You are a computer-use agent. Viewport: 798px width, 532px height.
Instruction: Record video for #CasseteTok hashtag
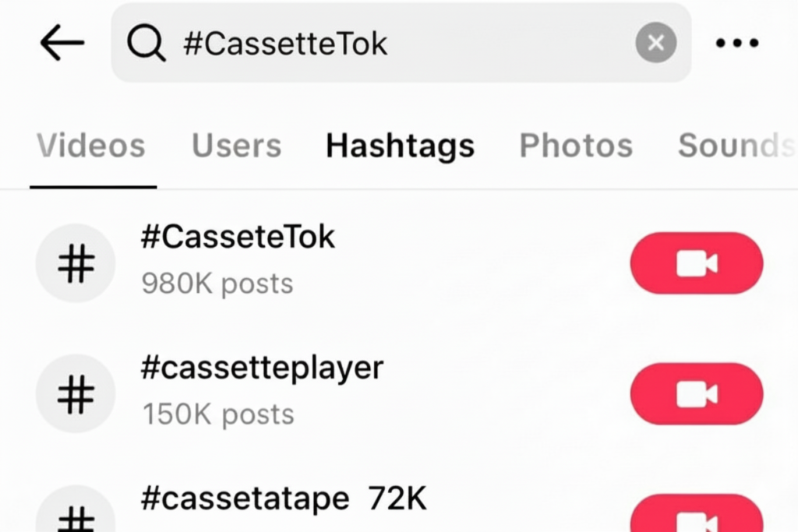696,263
